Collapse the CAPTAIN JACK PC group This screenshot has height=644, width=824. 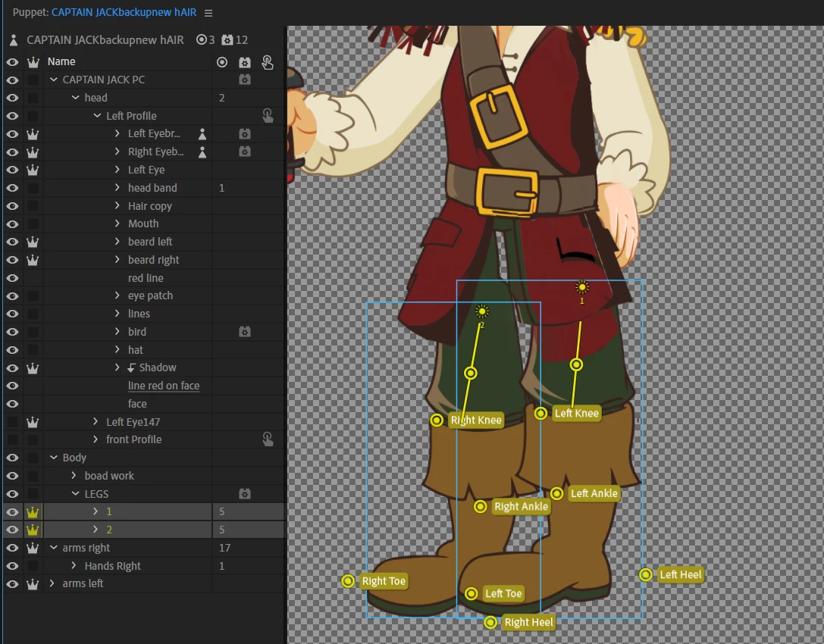(x=54, y=80)
